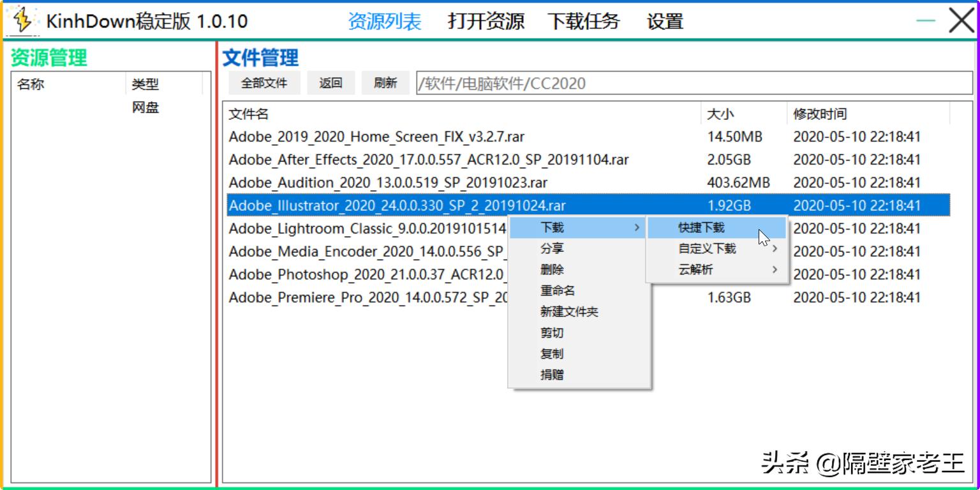This screenshot has height=490, width=980.
Task: Open the 设置 menu in the title bar
Action: 665,21
